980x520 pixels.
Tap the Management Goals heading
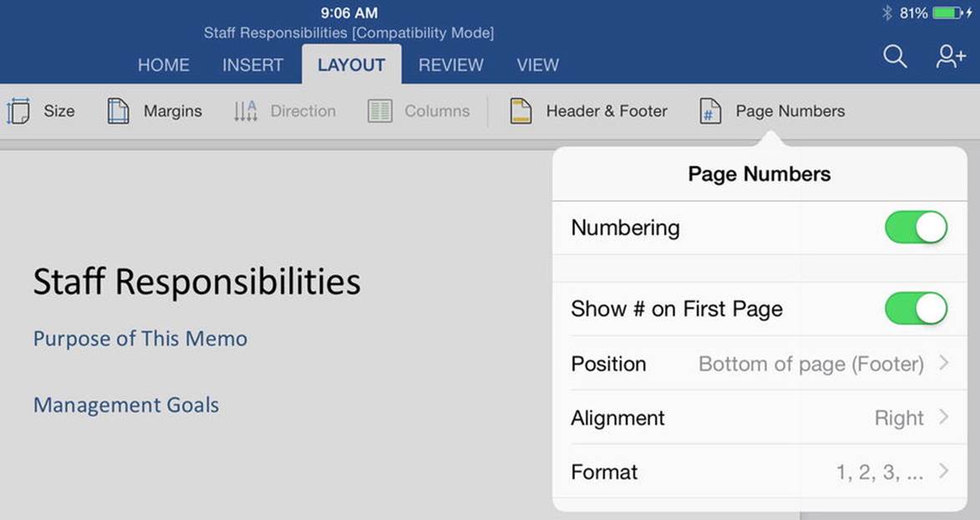click(126, 405)
